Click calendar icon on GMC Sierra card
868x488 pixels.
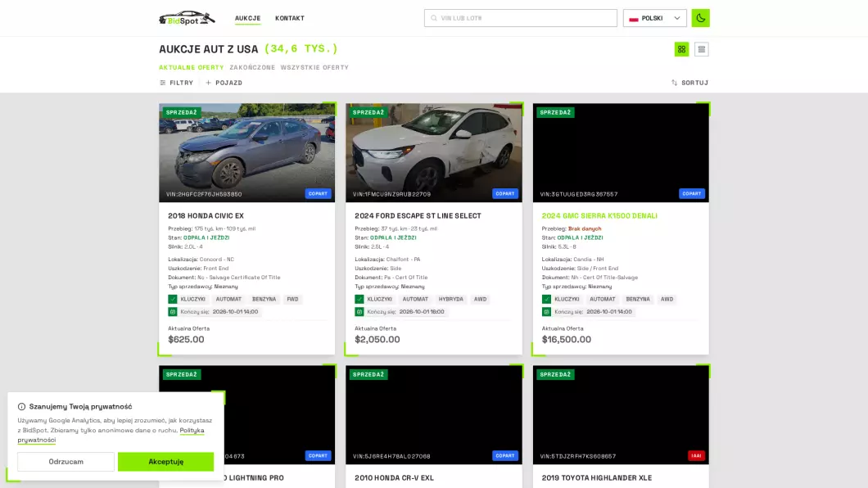[546, 312]
